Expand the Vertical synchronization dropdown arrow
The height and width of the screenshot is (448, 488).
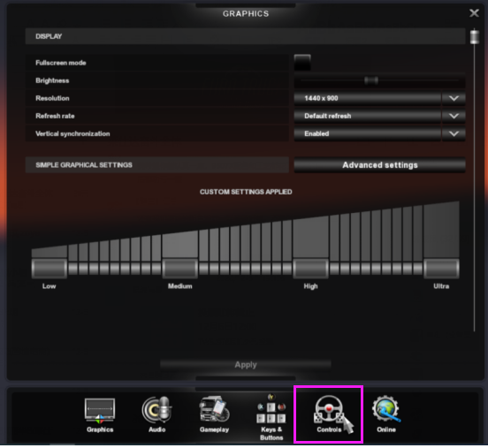pyautogui.click(x=454, y=133)
